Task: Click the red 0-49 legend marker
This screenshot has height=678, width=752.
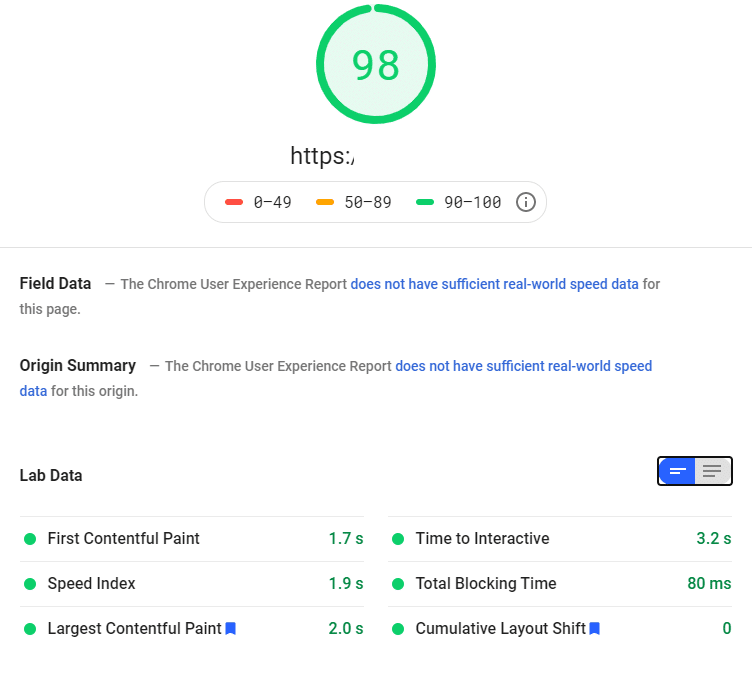Action: [x=235, y=202]
